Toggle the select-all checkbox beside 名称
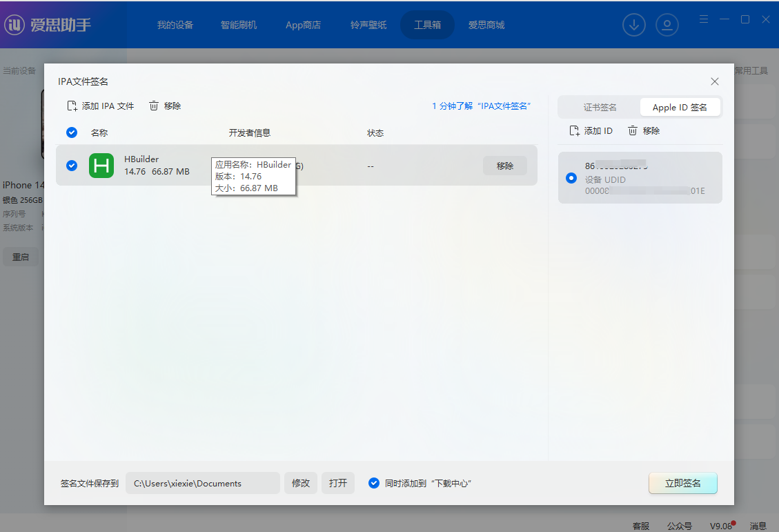The image size is (779, 532). pos(72,132)
